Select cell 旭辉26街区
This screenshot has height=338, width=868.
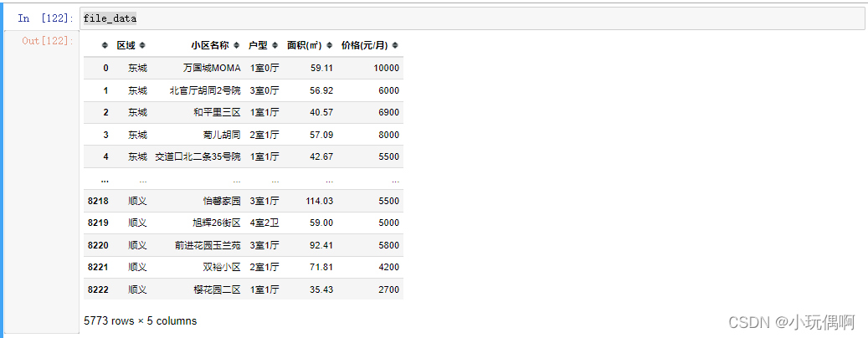[216, 223]
